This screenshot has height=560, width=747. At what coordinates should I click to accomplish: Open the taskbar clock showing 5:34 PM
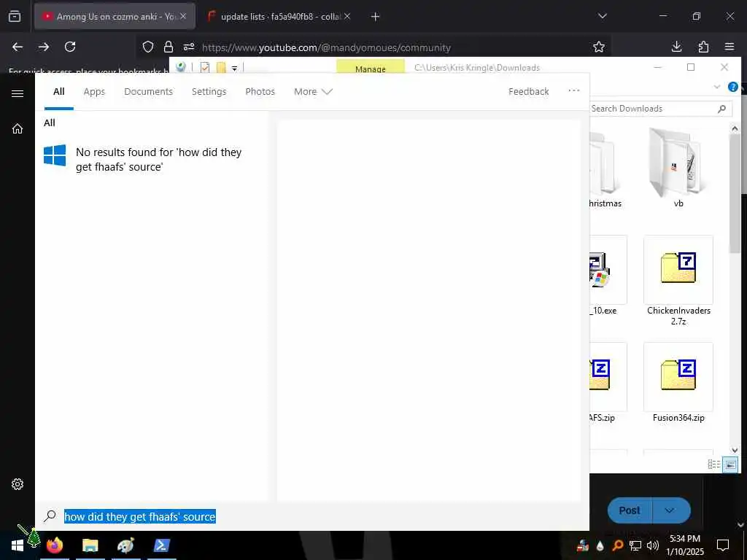coord(684,545)
